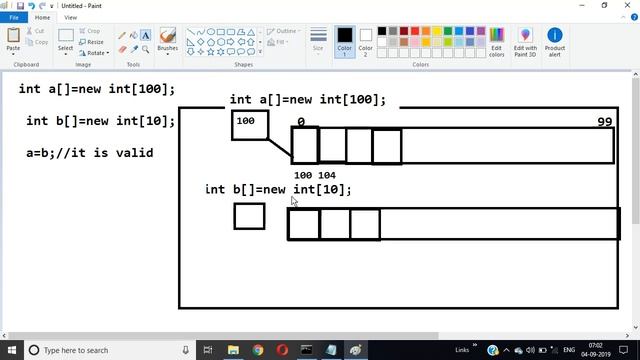The width and height of the screenshot is (640, 360).
Task: Select the Fill with color bucket tool
Action: [x=133, y=36]
